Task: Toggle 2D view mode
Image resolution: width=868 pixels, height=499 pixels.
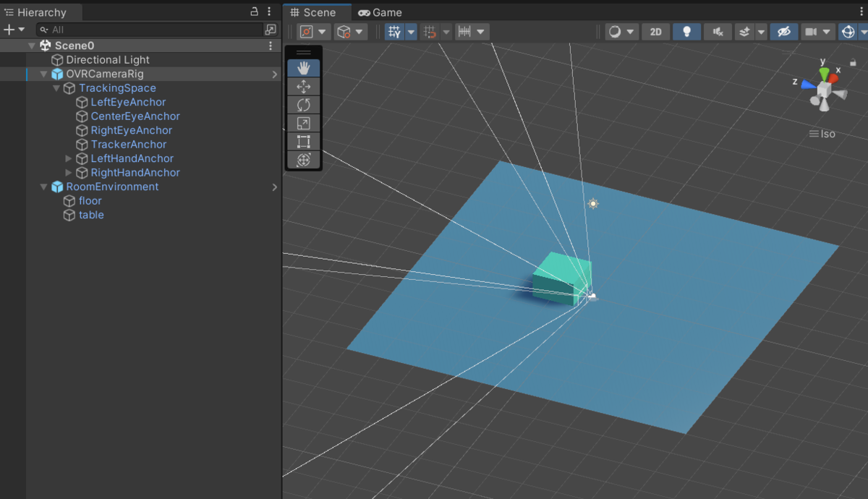Action: point(655,31)
